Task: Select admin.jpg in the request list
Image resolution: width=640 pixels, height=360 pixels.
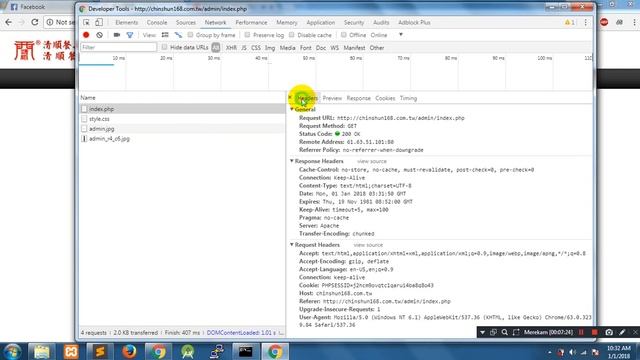Action: click(182, 129)
